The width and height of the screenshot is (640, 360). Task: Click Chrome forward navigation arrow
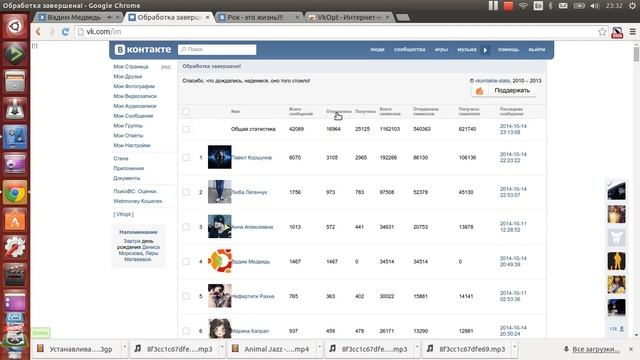[x=52, y=31]
